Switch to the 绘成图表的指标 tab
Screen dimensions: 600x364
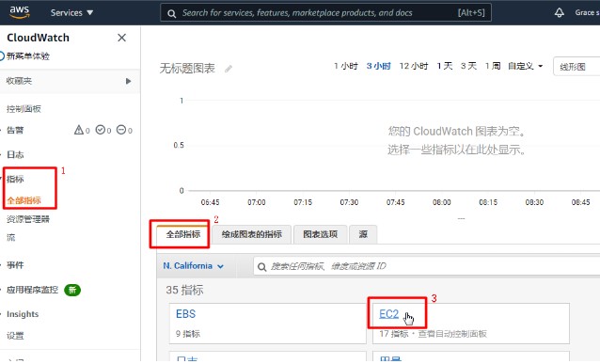coord(251,234)
